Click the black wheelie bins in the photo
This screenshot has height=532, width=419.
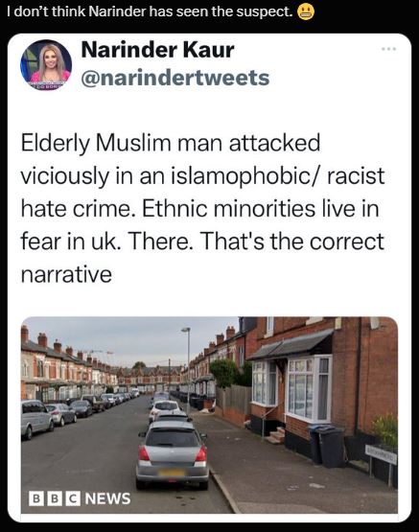327,445
